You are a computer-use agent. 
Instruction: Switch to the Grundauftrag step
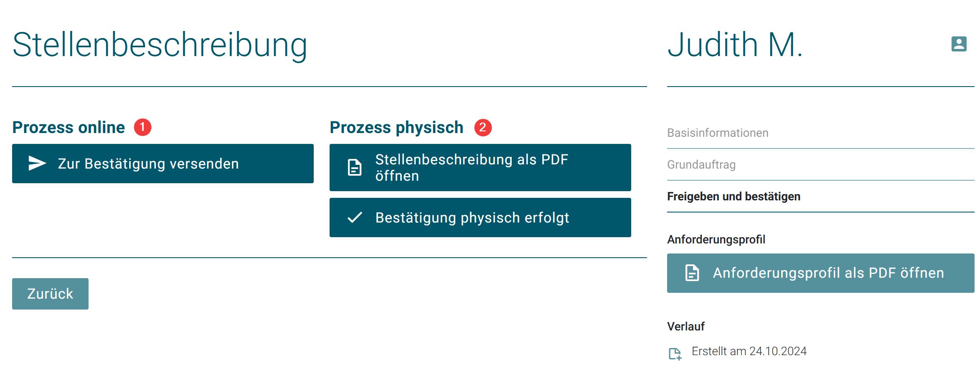pyautogui.click(x=701, y=165)
